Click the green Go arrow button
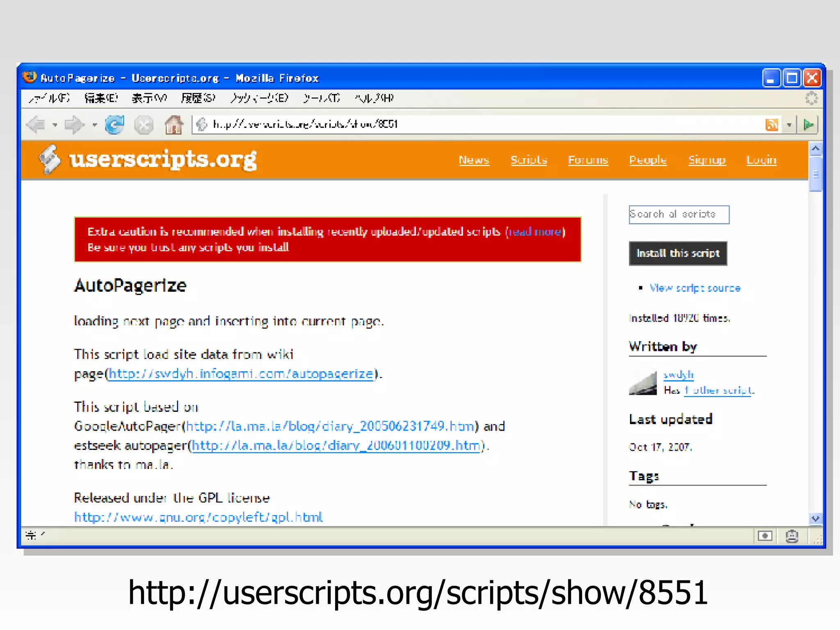Viewport: 840px width, 630px height. 808,125
